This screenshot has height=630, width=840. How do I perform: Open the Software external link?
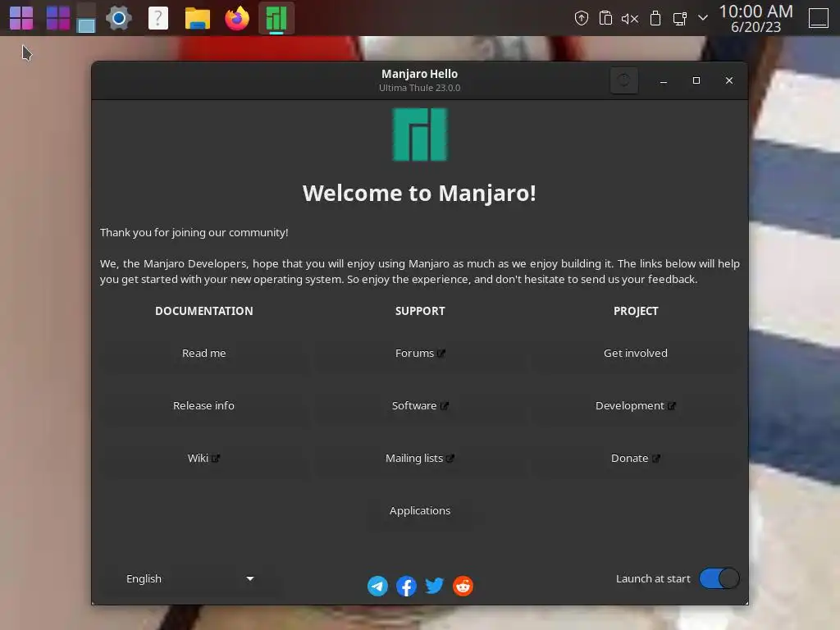(x=420, y=405)
